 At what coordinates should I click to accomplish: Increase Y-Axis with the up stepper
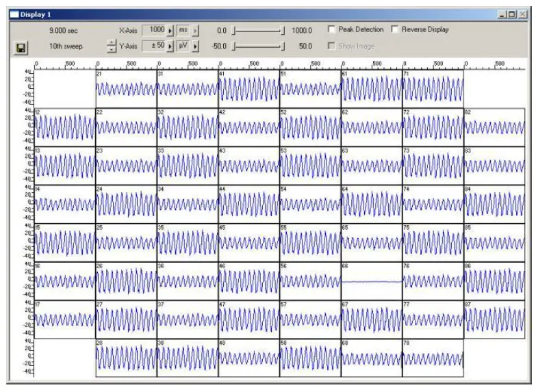(112, 42)
